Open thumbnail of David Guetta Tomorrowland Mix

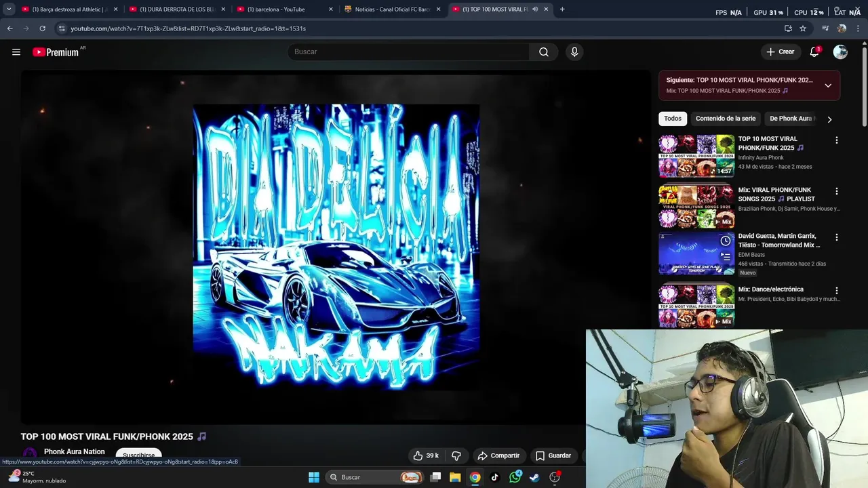696,253
